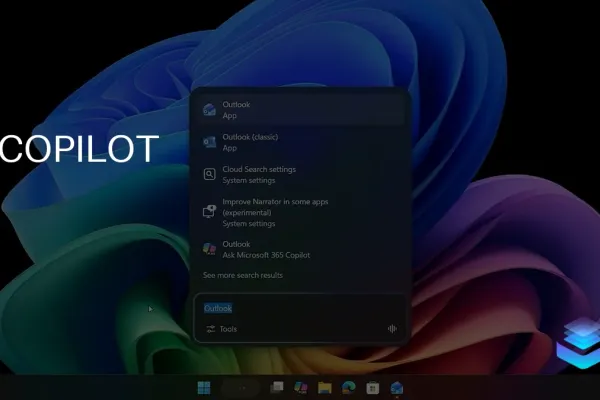Viewport: 600px width, 400px height.
Task: Open the Outlook (classic) app result
Action: [x=300, y=142]
